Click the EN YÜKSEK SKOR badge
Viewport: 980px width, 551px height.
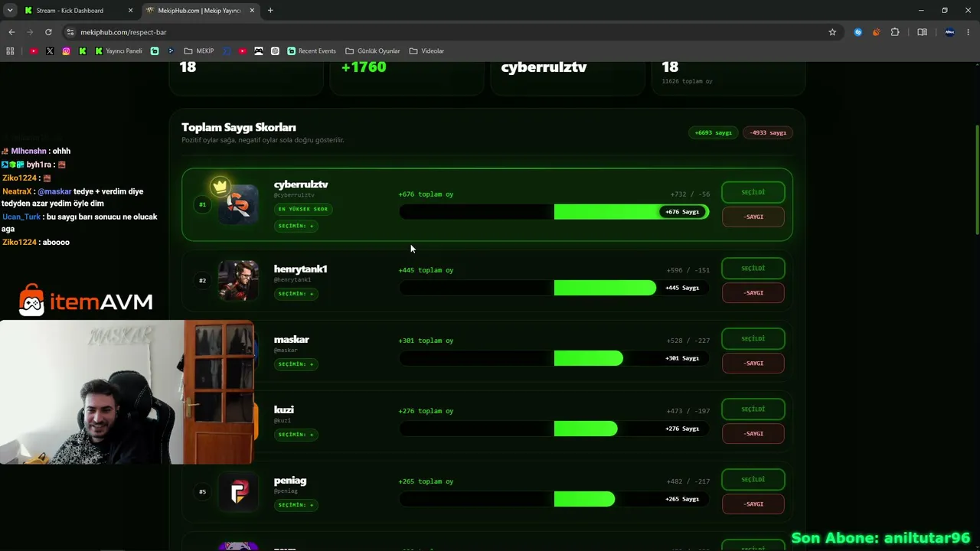coord(303,209)
